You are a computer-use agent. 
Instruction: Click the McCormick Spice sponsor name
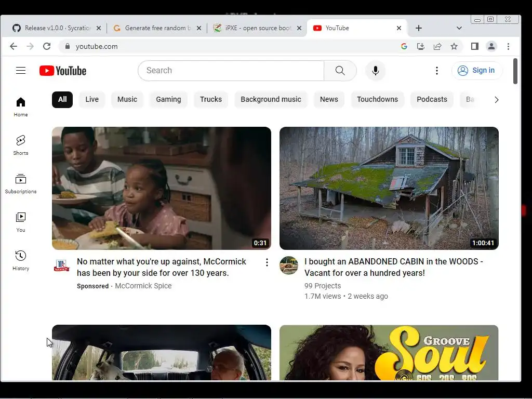[x=143, y=286]
